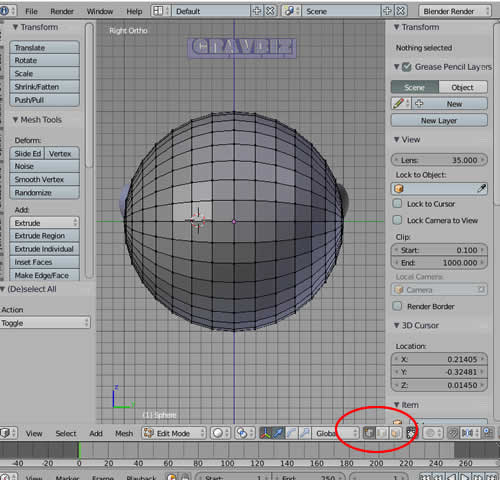Open the Mesh menu in viewport header
Viewport: 500px width, 480px height.
124,433
